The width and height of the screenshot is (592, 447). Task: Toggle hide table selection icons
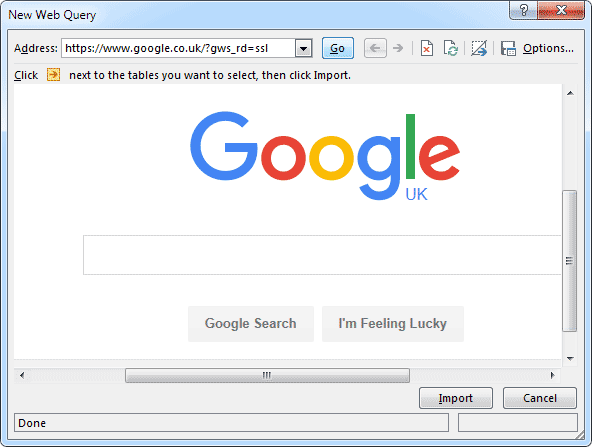479,48
